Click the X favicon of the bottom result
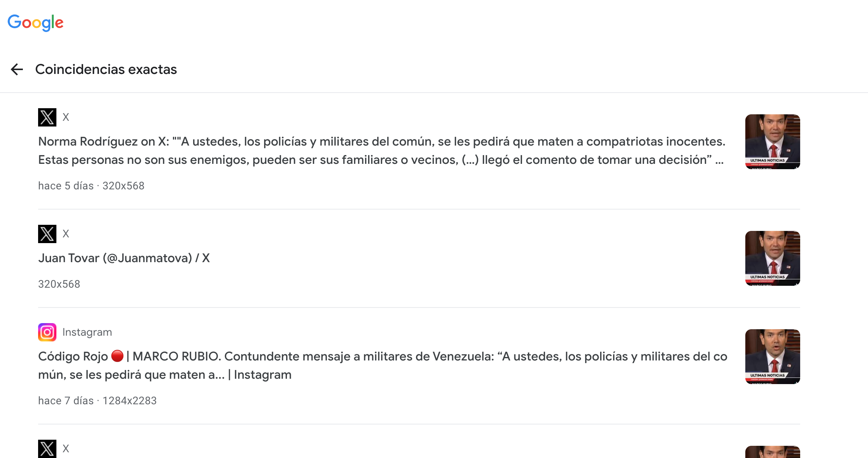Screen dimensions: 868x458 tap(47, 449)
